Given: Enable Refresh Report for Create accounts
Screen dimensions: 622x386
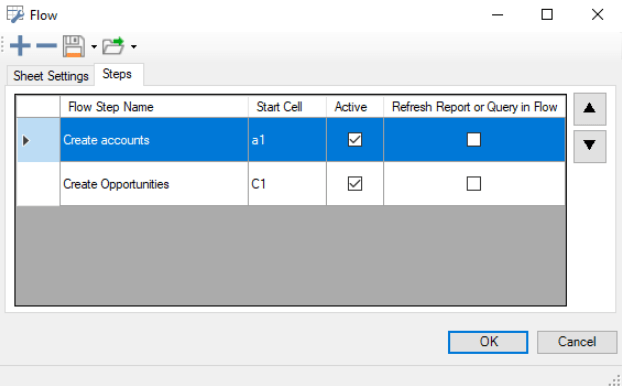Looking at the screenshot, I should (x=474, y=140).
